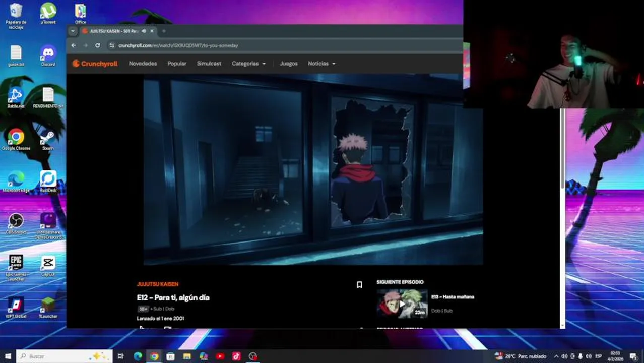Open the Wondershare DemoCreator desktop icon

pos(48,226)
